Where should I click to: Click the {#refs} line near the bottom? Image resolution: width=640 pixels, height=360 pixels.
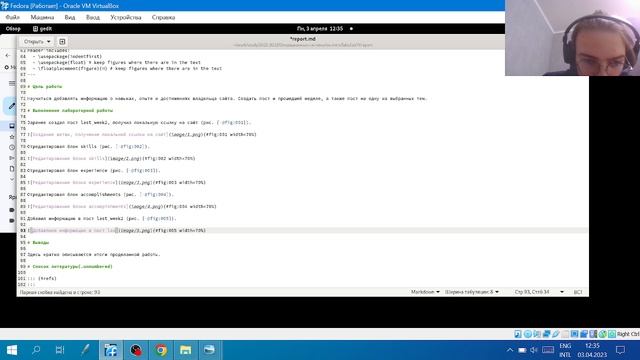[x=42, y=278]
